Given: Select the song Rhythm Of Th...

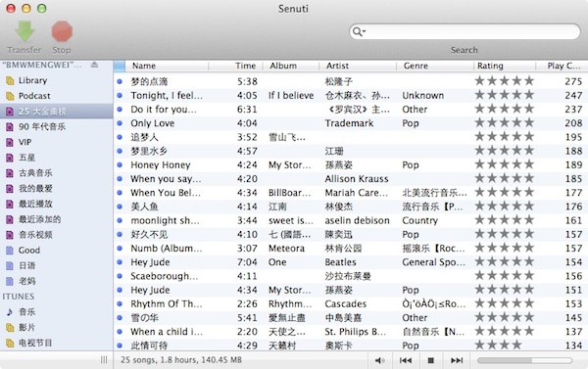Looking at the screenshot, I should point(167,303).
